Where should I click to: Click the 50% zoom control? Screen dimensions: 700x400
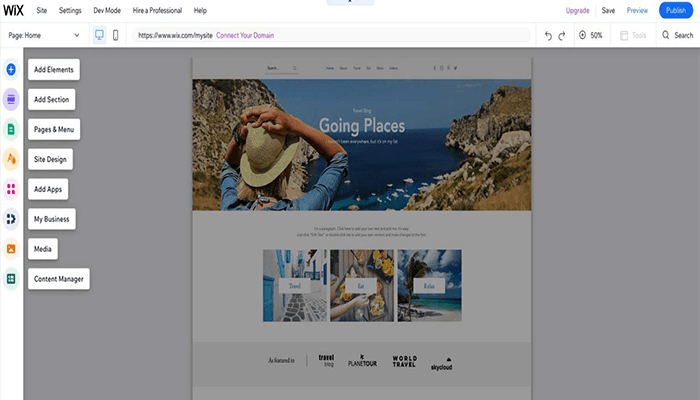pos(591,35)
